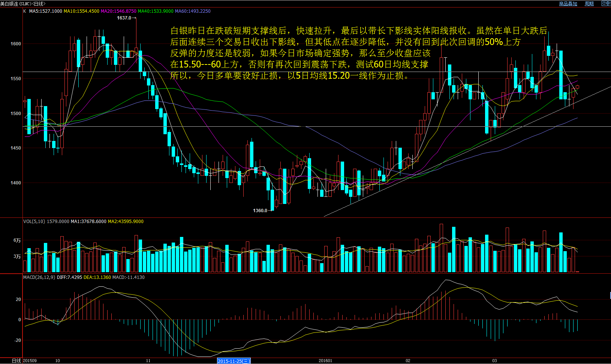
Task: Select the blue MA60 indicator label
Action: point(193,11)
